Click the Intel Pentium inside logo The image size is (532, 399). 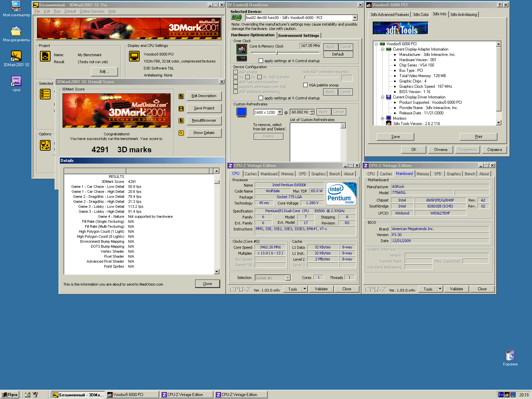pos(341,194)
